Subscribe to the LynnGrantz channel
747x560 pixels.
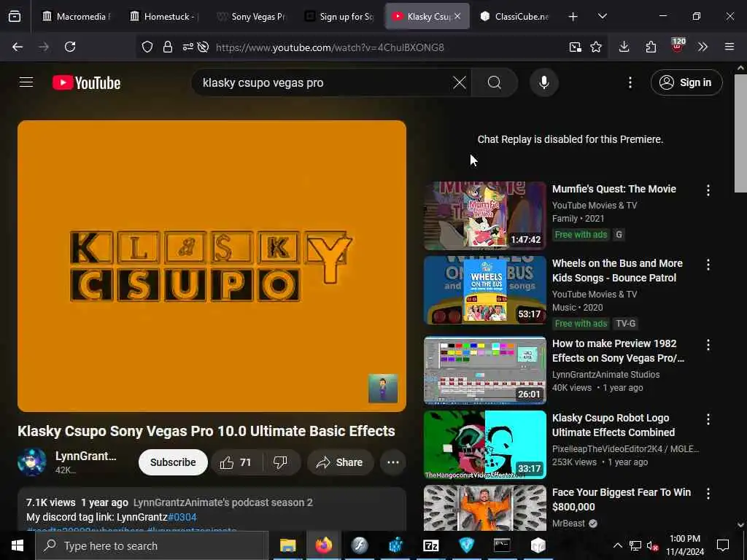tap(173, 462)
